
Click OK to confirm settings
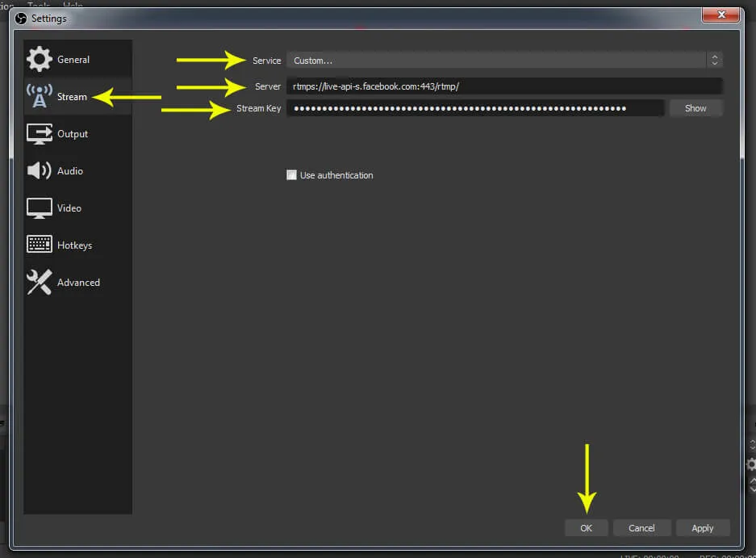pos(587,528)
